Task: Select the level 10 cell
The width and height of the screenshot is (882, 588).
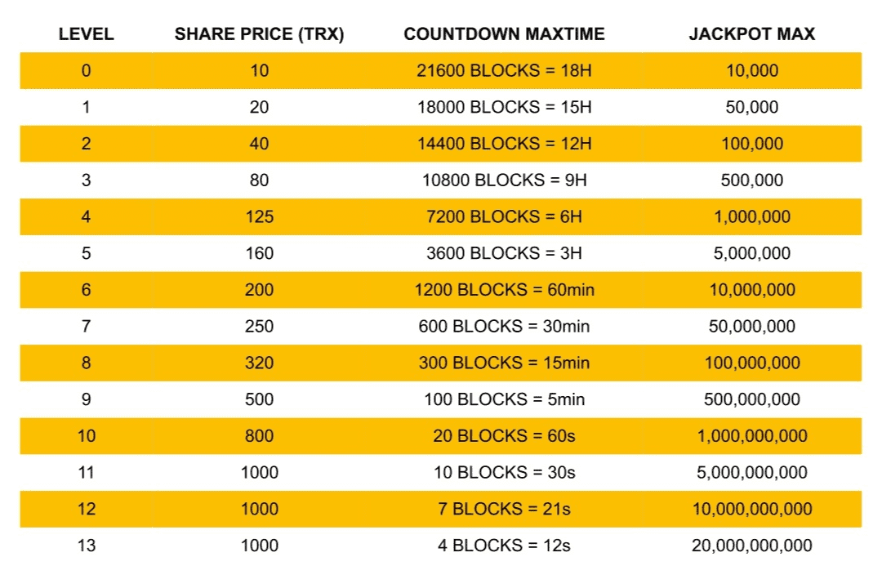Action: [86, 436]
